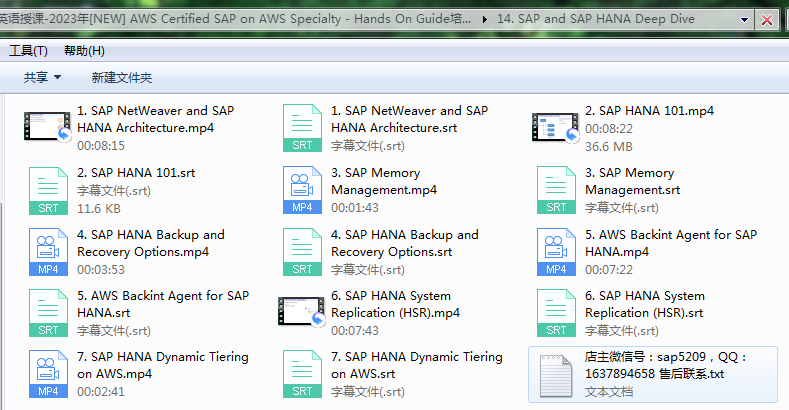
Task: Select SRT icon of 5. AWS Backint Agent.srt
Action: coord(48,313)
